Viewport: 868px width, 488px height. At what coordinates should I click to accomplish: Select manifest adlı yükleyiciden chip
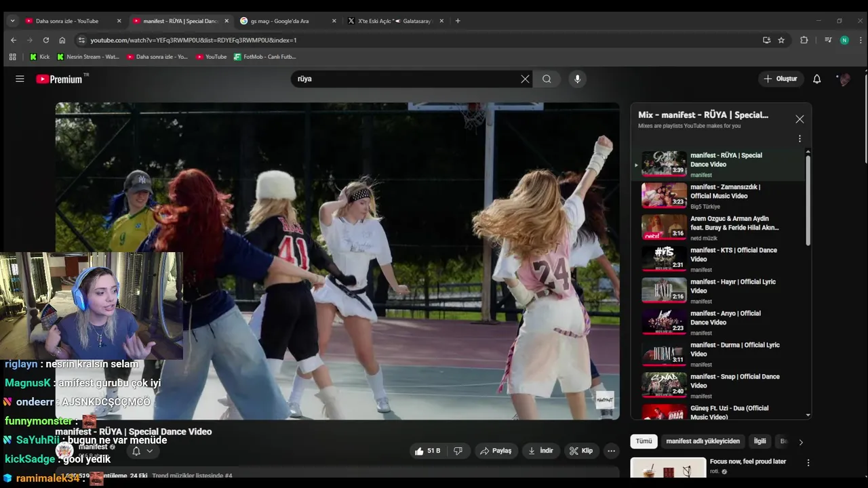(703, 441)
